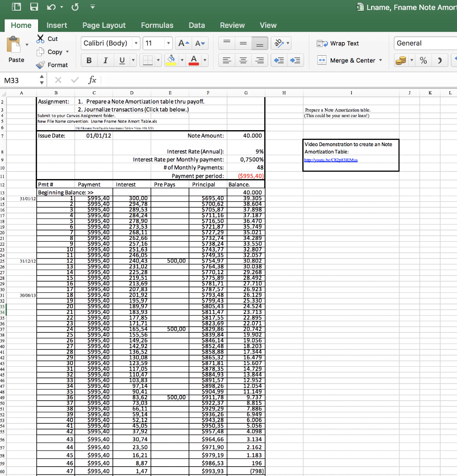Click the Wrap Text button
The height and width of the screenshot is (476, 457).
(x=338, y=43)
